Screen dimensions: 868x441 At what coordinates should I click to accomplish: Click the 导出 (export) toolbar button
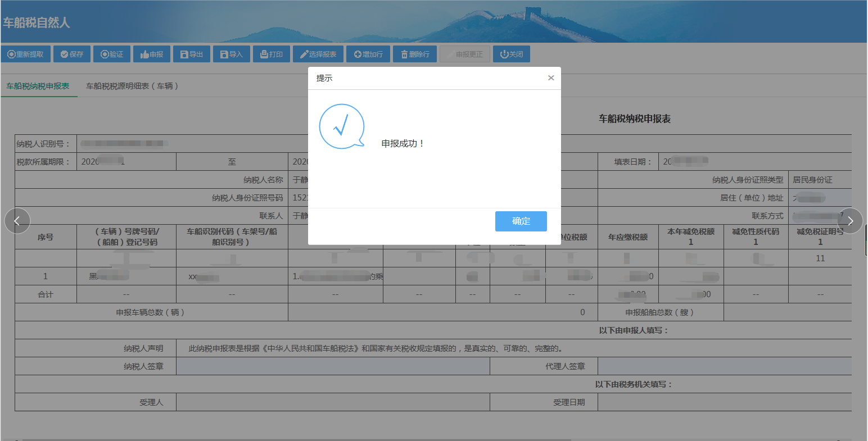(192, 54)
